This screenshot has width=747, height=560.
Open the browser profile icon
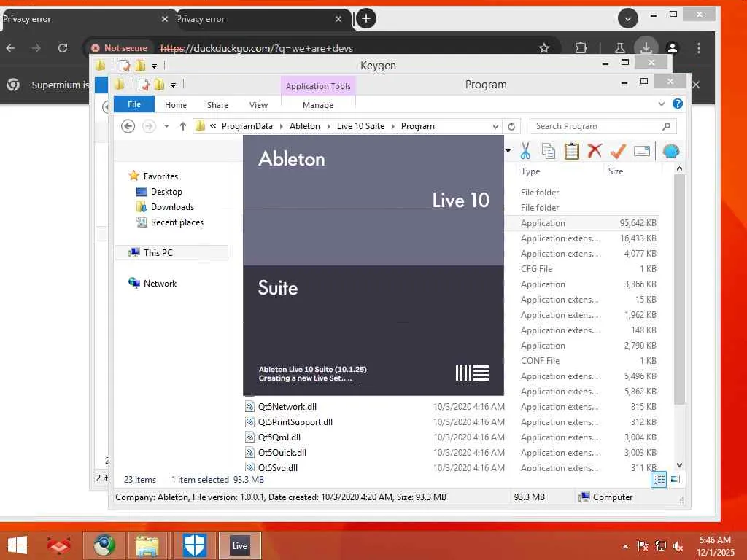click(672, 48)
